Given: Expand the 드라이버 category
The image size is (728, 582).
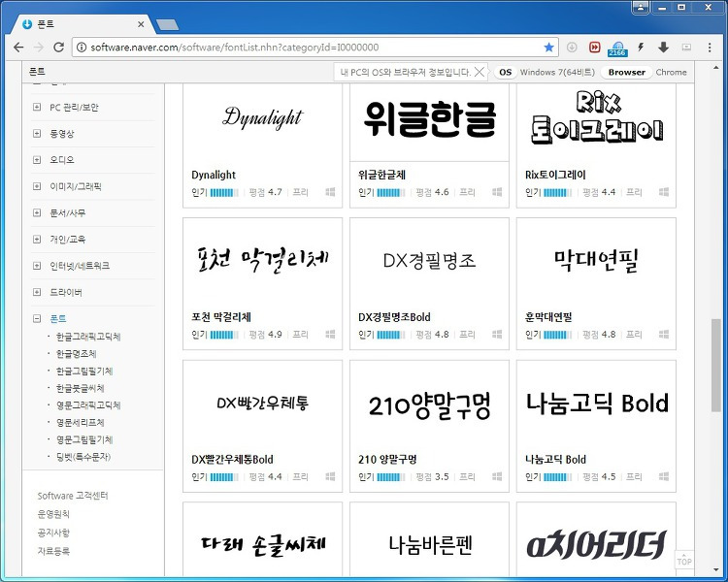Looking at the screenshot, I should coord(37,292).
